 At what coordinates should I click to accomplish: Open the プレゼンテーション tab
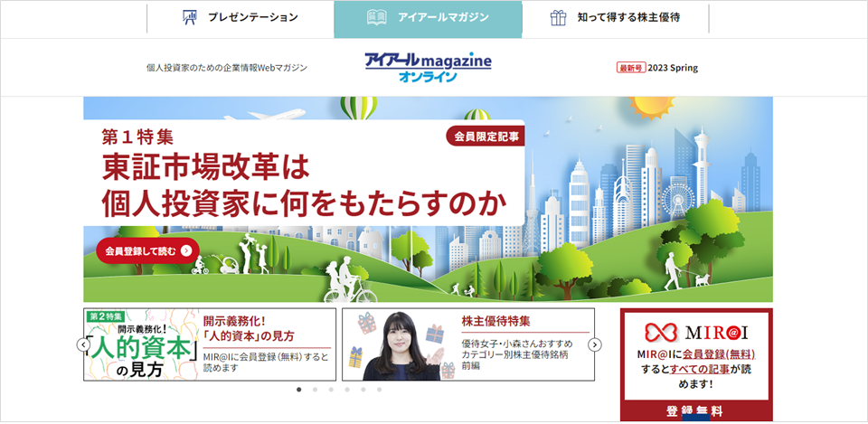click(x=241, y=18)
